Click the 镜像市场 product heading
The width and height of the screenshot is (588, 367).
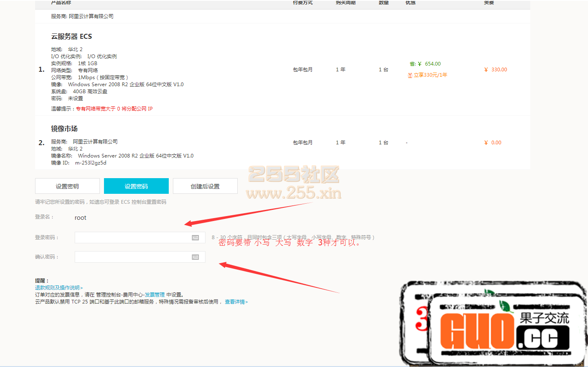tap(64, 129)
